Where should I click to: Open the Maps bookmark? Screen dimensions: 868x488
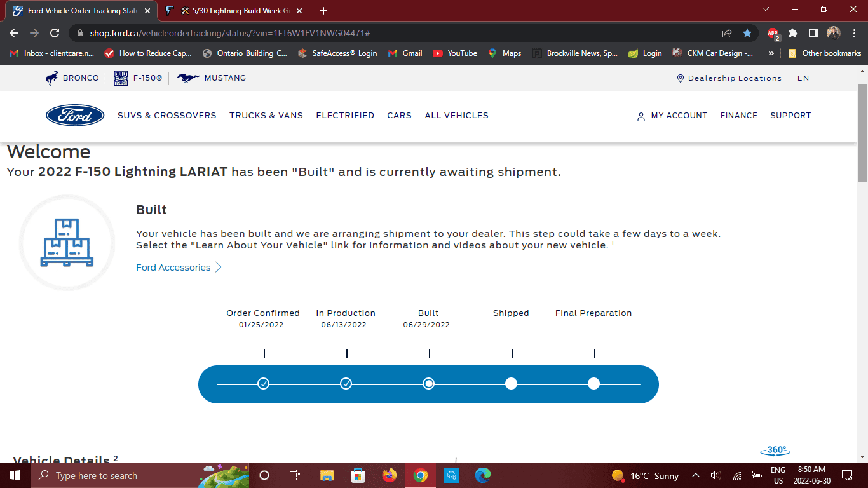(505, 53)
